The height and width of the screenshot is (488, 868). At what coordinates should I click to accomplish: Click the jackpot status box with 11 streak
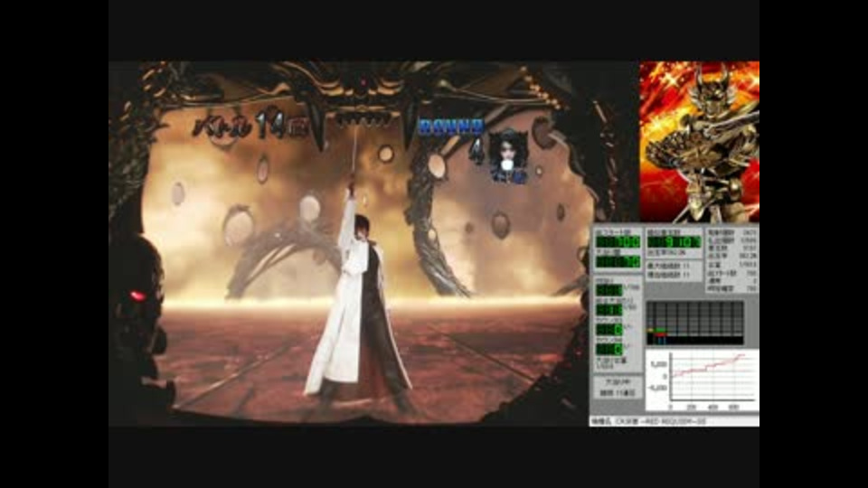click(618, 388)
